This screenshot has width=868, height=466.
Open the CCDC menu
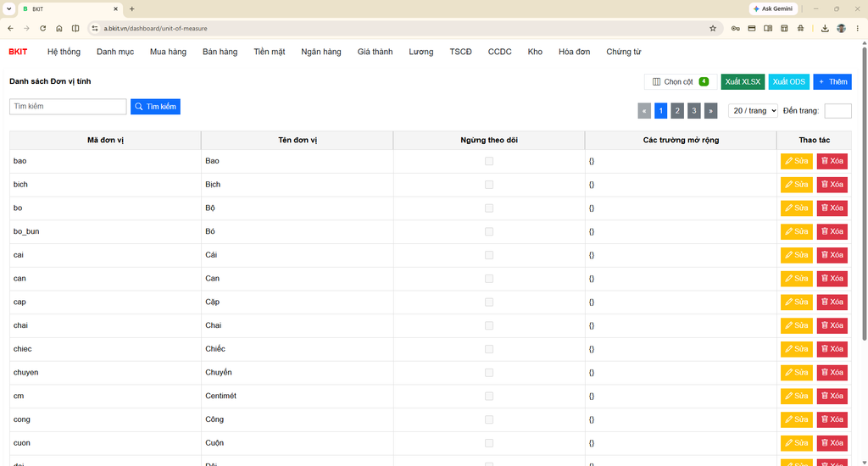tap(500, 52)
